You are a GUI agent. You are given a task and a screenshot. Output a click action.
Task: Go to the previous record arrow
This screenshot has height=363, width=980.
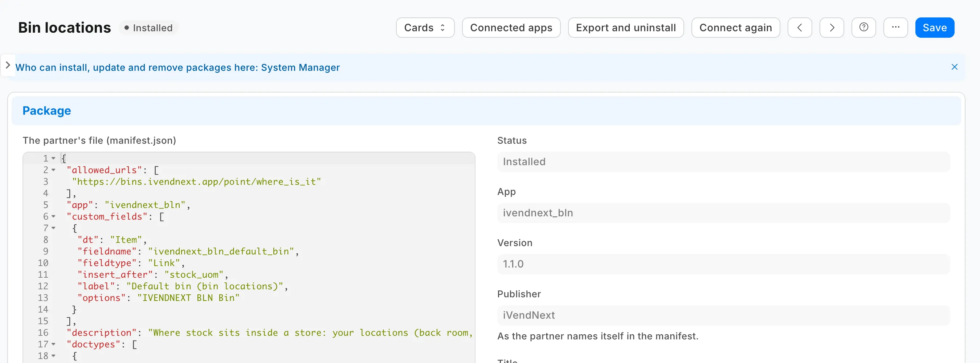tap(800, 28)
